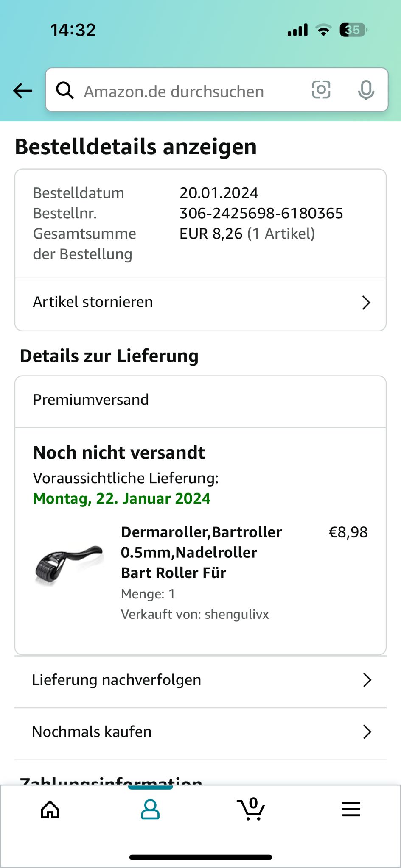The image size is (401, 868).
Task: Open the camera lens search icon
Action: [x=321, y=90]
